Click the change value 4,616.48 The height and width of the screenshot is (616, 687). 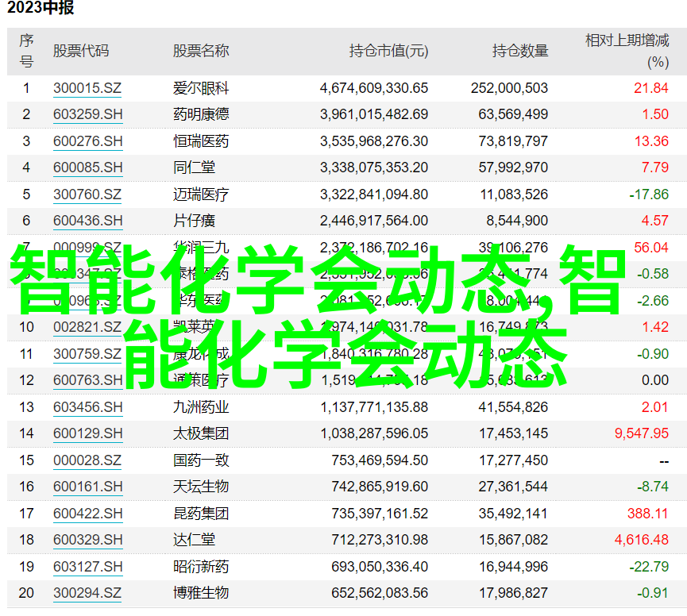pos(642,540)
